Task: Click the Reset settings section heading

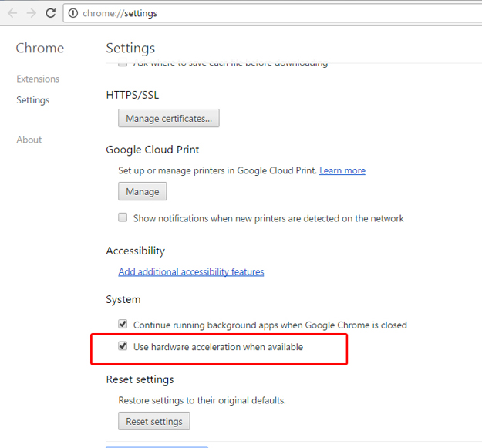Action: [140, 380]
